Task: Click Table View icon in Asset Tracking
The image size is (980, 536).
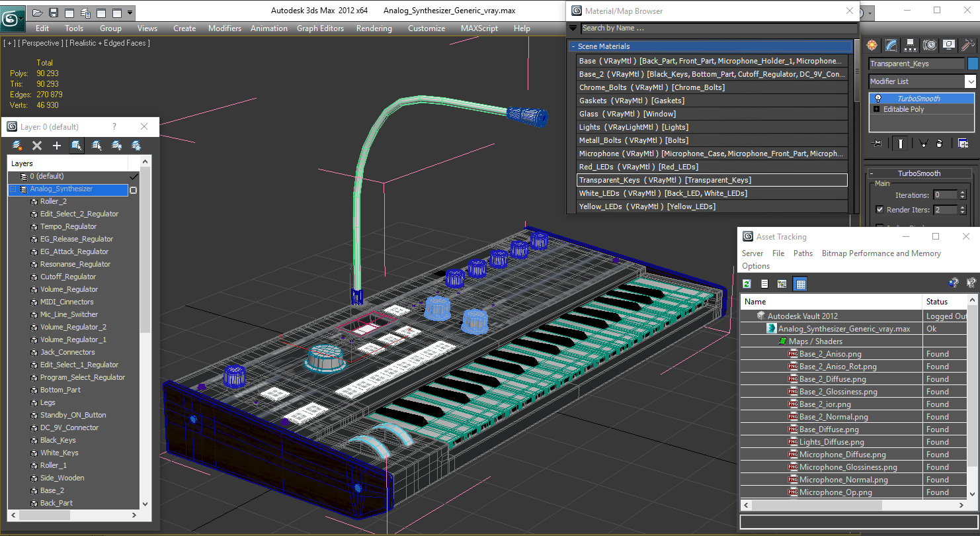Action: pos(801,284)
